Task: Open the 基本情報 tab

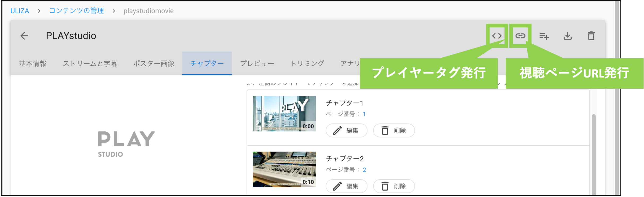Action: coord(33,63)
